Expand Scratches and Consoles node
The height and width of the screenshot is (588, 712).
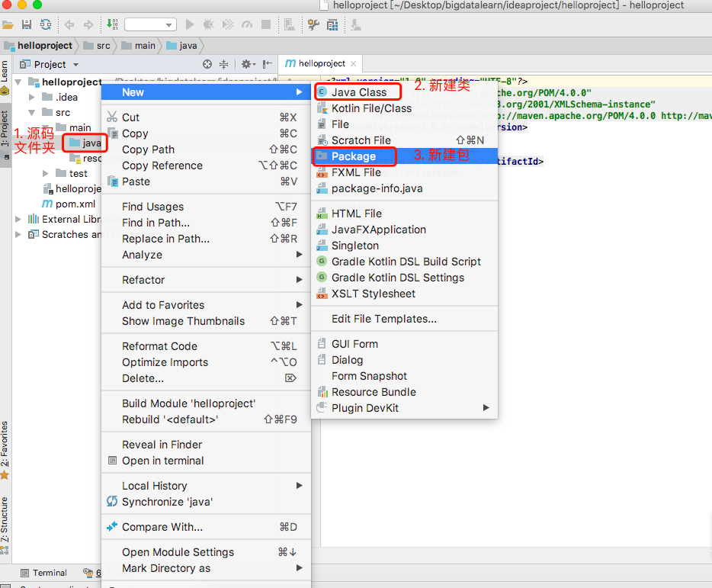(18, 234)
